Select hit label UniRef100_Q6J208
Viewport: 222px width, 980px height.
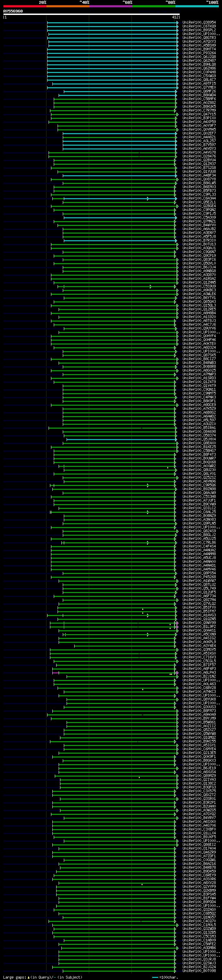point(199,57)
